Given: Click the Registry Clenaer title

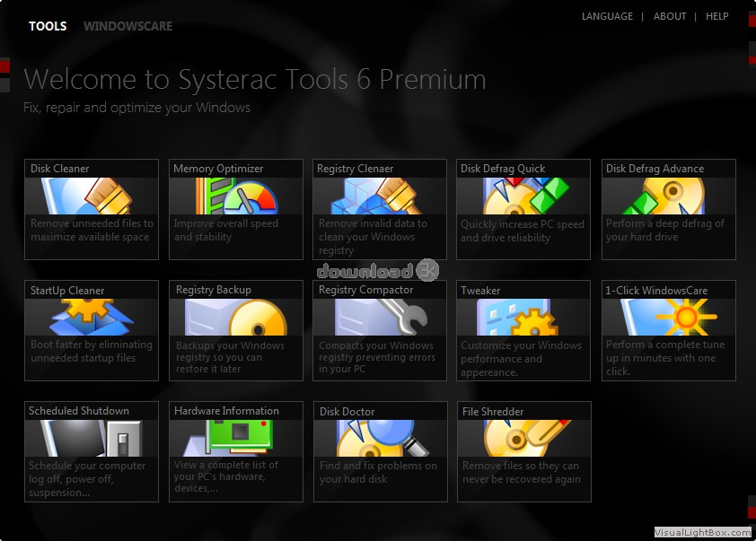Looking at the screenshot, I should pos(355,169).
